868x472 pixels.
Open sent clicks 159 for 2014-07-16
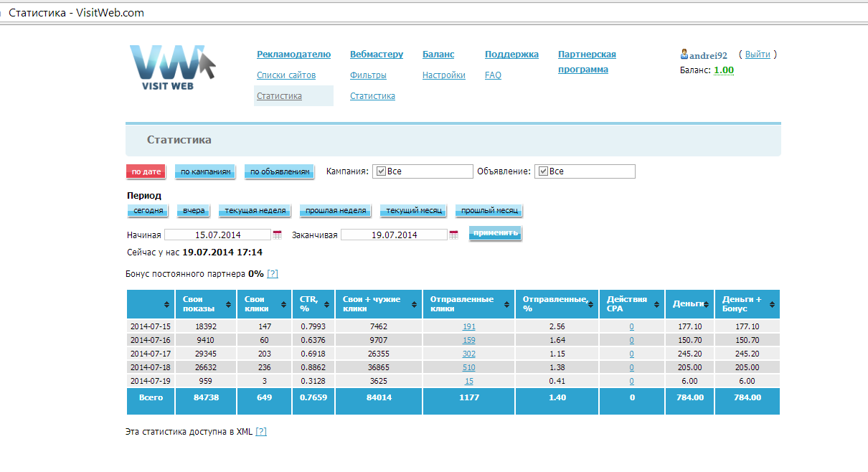click(x=468, y=340)
